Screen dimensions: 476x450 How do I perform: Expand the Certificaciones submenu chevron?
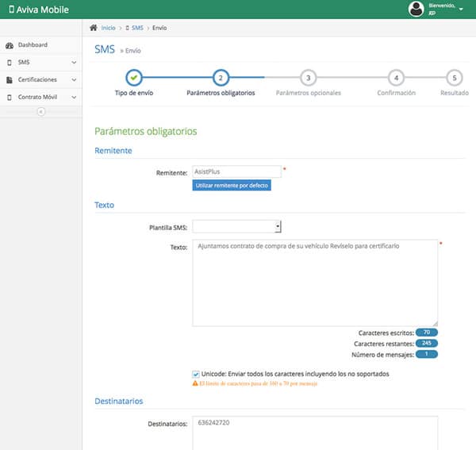click(x=74, y=79)
